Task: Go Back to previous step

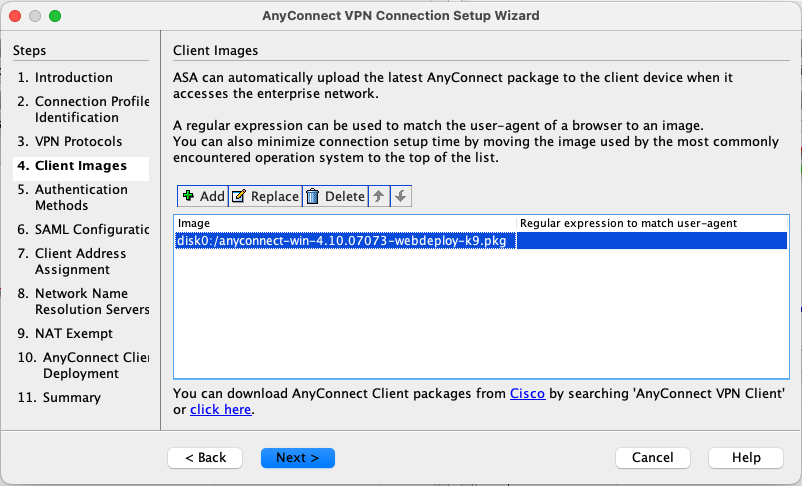Action: click(x=205, y=457)
